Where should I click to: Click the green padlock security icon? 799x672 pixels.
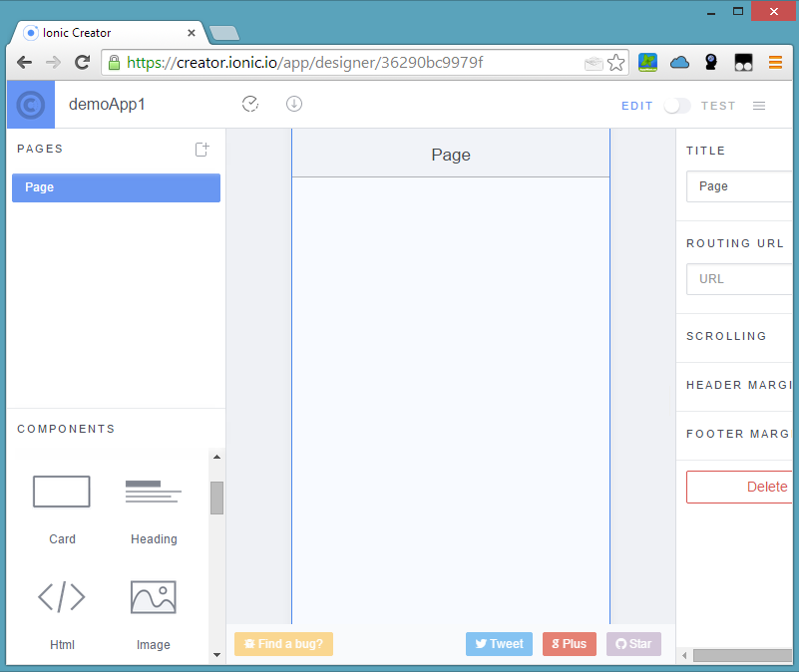[114, 63]
